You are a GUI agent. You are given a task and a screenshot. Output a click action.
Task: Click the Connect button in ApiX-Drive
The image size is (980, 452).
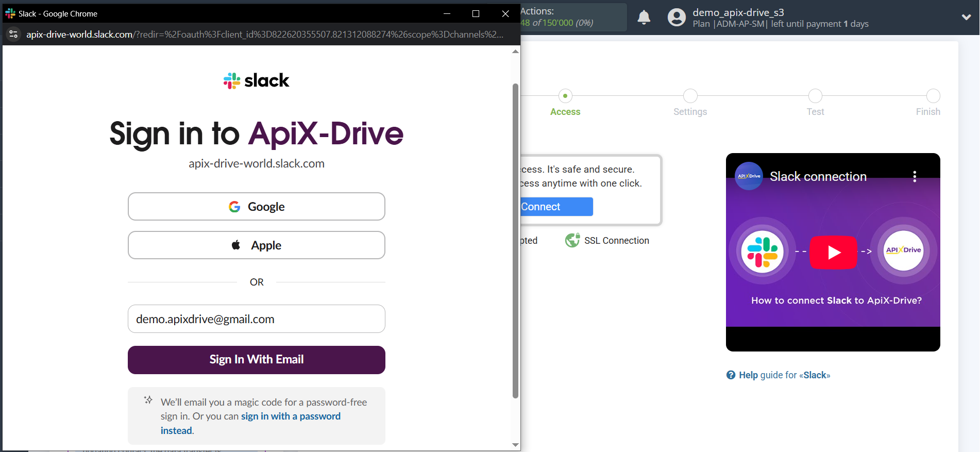(x=556, y=207)
